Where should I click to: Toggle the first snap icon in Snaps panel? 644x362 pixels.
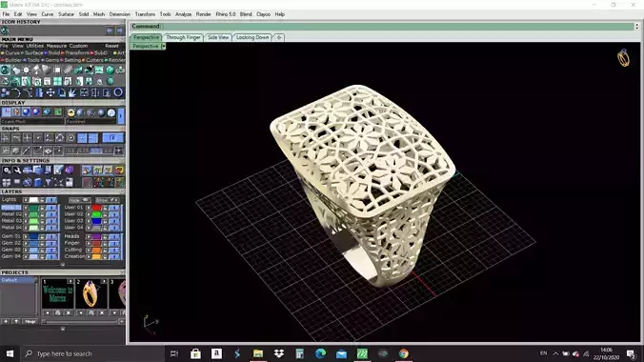pos(6,138)
